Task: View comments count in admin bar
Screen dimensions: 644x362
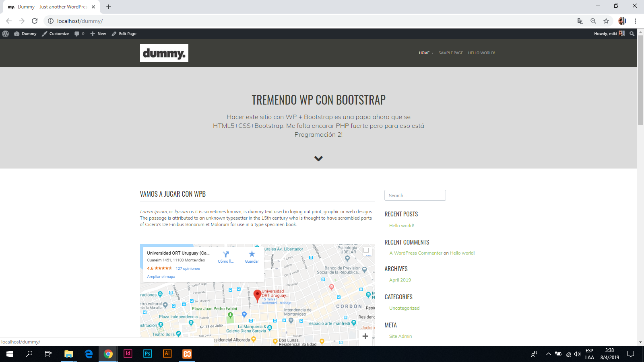Action: [x=79, y=34]
